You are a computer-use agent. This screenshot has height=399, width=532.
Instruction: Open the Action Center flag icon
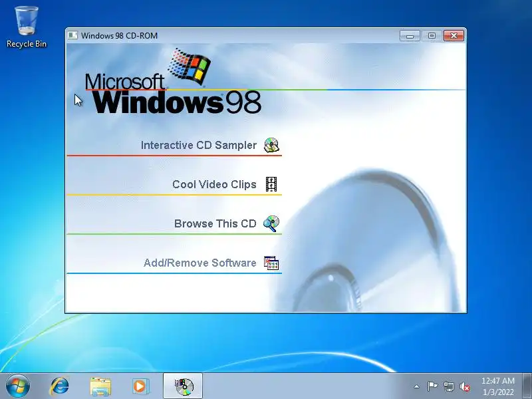point(432,386)
